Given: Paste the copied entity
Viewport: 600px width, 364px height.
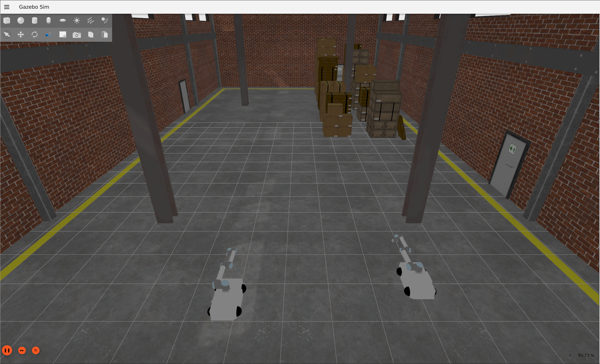Looking at the screenshot, I should [x=105, y=34].
